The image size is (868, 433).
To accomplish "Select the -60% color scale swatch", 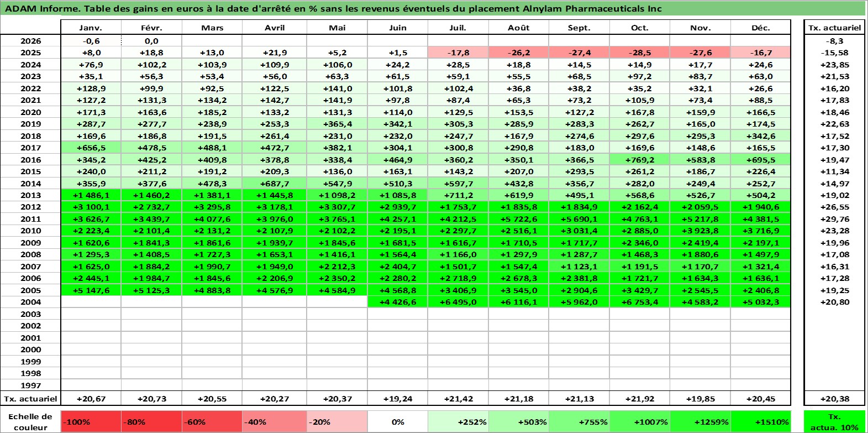I will point(212,421).
